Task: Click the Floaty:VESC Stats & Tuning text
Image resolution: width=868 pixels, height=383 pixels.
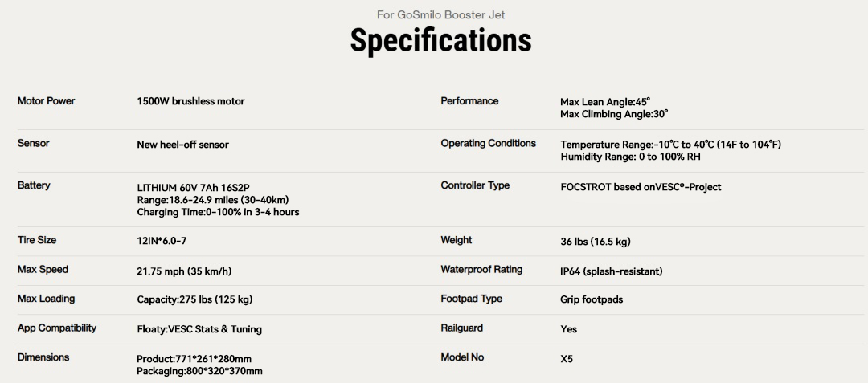Action: (x=199, y=329)
